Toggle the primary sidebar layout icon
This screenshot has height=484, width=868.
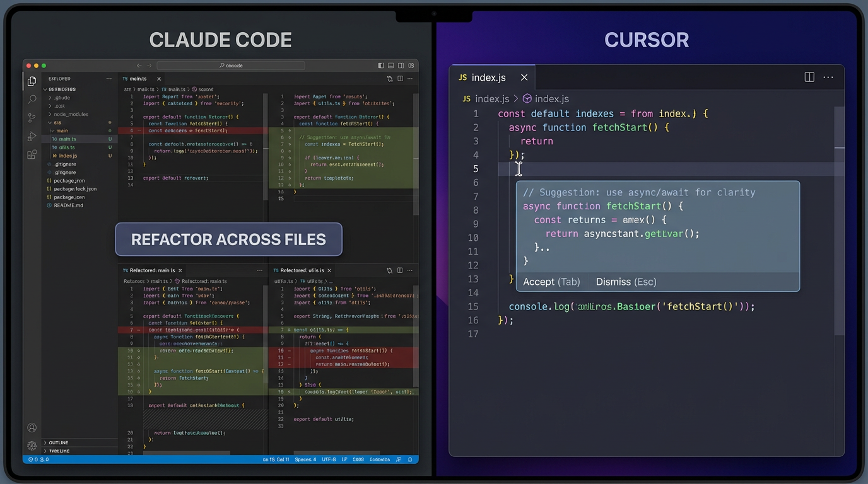tap(380, 65)
